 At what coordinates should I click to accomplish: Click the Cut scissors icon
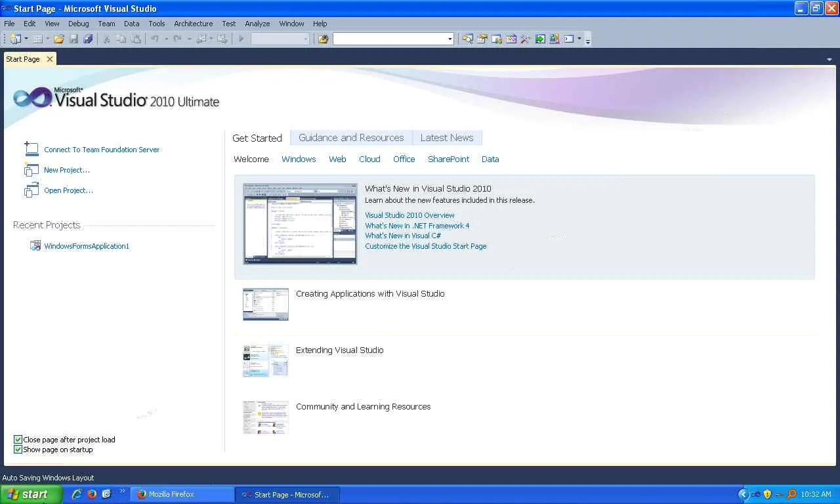point(107,39)
